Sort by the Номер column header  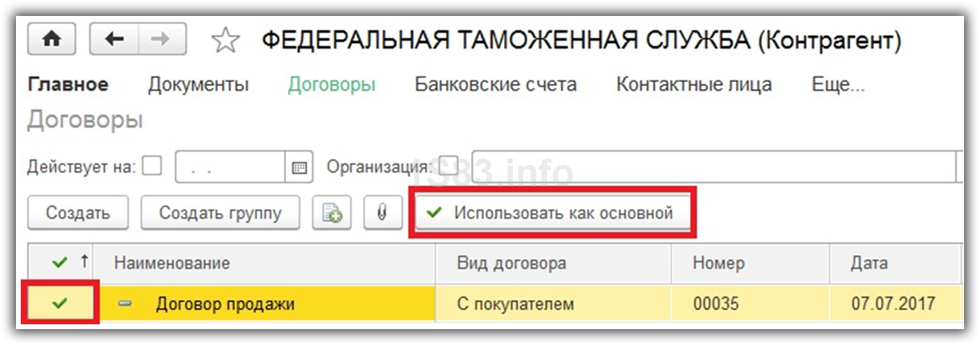pyautogui.click(x=750, y=263)
